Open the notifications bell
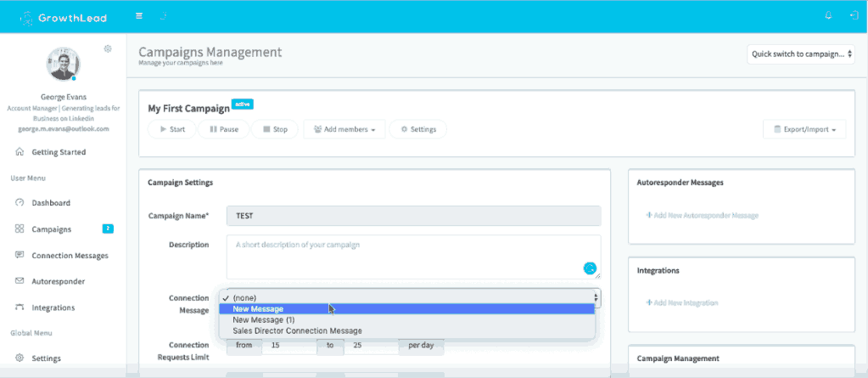868x378 pixels. 828,16
